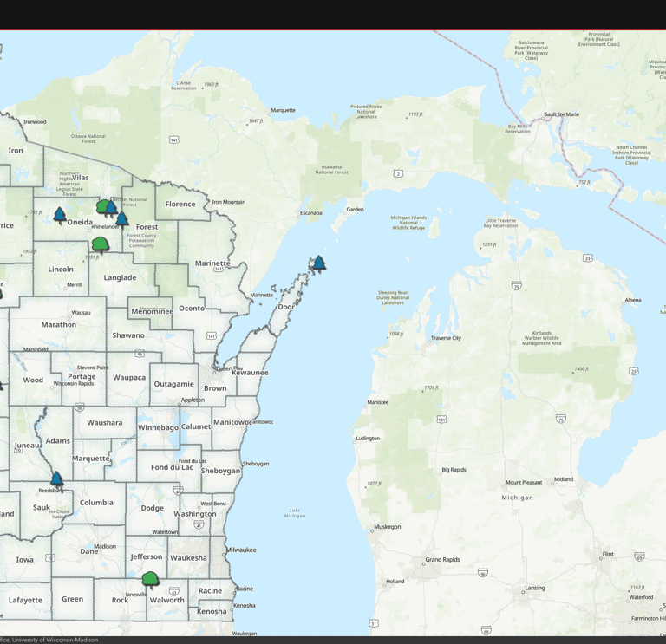The image size is (666, 644).
Task: Click the 131 highway shield near Manistee
Action: (441, 420)
